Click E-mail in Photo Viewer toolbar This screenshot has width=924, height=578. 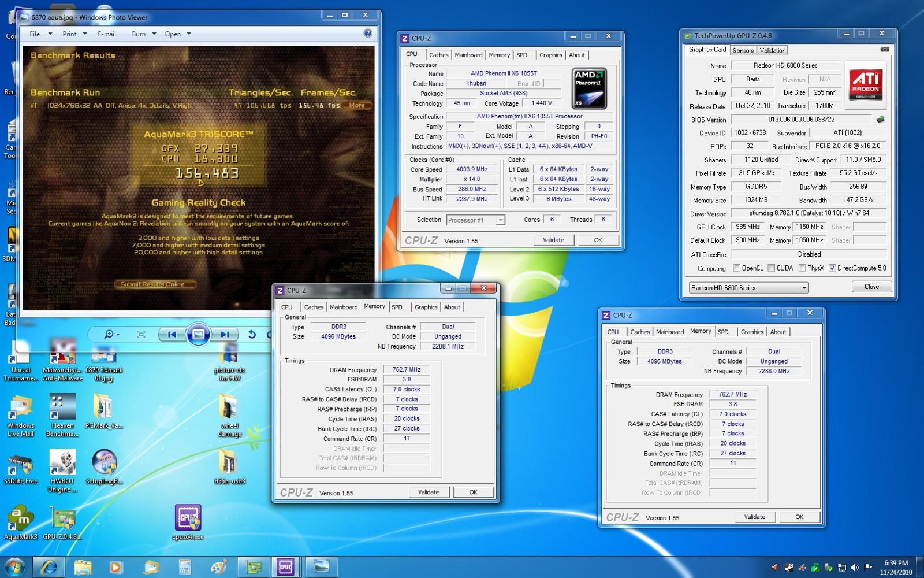coord(107,34)
